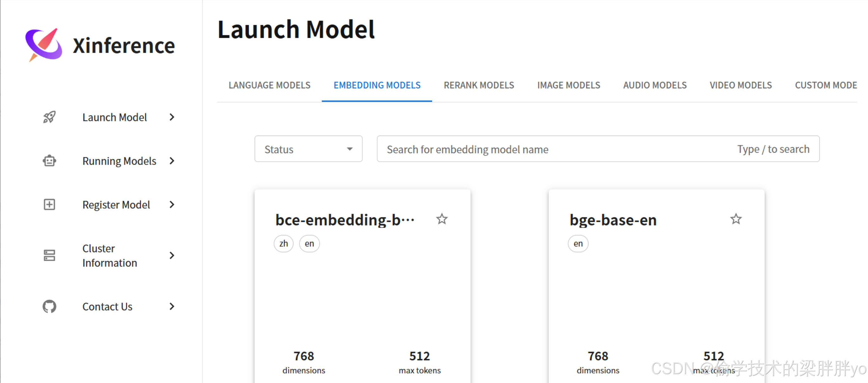The width and height of the screenshot is (868, 383).
Task: Focus the embedding model name search field
Action: (598, 149)
